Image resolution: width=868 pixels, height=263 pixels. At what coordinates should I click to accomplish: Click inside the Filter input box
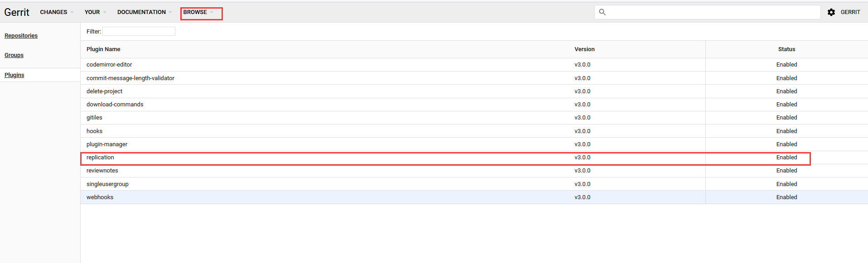[139, 31]
